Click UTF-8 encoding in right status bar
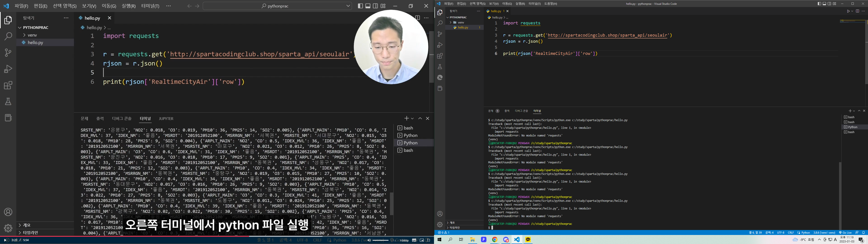The width and height of the screenshot is (868, 244). (781, 232)
